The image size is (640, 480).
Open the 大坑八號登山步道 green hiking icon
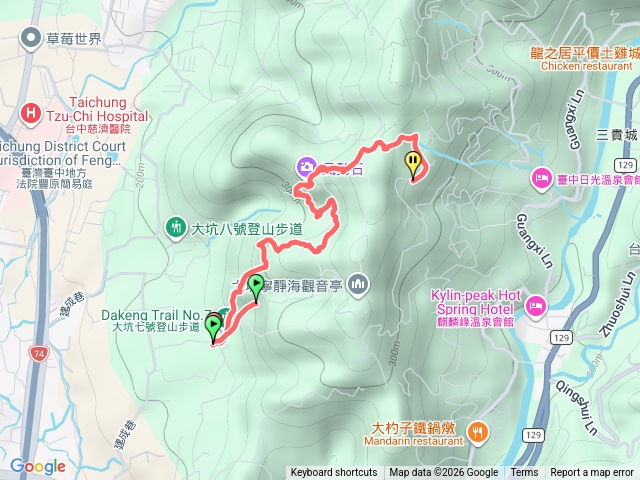click(x=176, y=228)
